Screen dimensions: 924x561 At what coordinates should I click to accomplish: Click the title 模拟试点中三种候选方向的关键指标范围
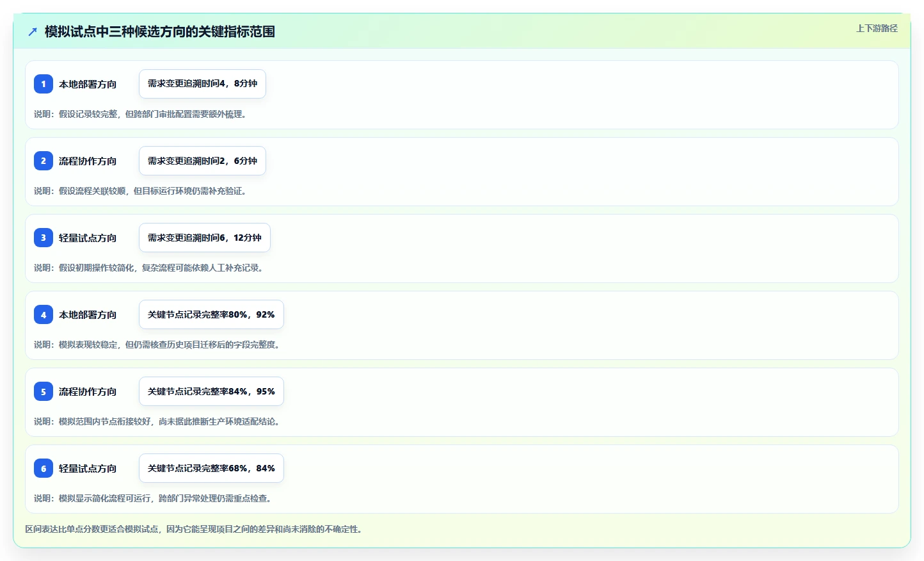pyautogui.click(x=160, y=31)
